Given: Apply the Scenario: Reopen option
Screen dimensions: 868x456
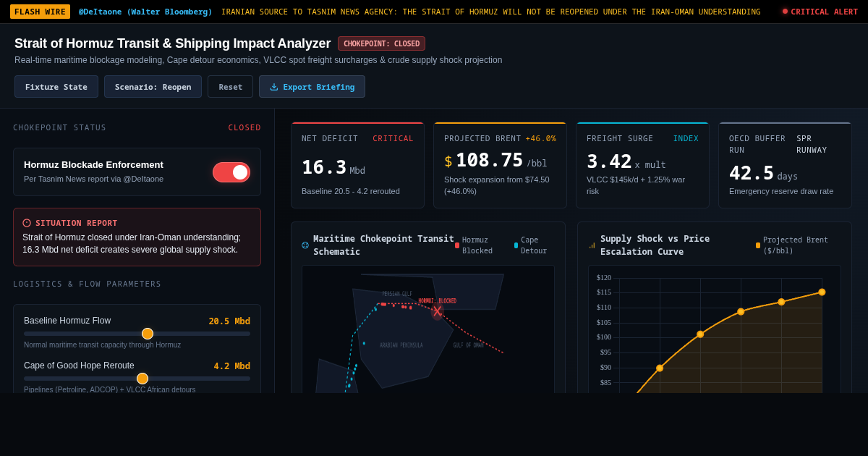Looking at the screenshot, I should (153, 87).
